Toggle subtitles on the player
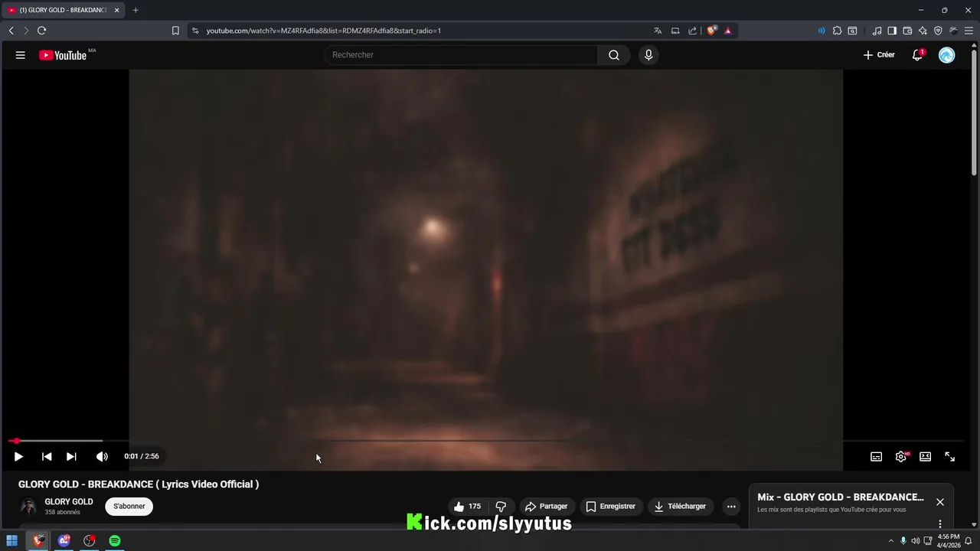This screenshot has width=980, height=551. click(x=877, y=456)
